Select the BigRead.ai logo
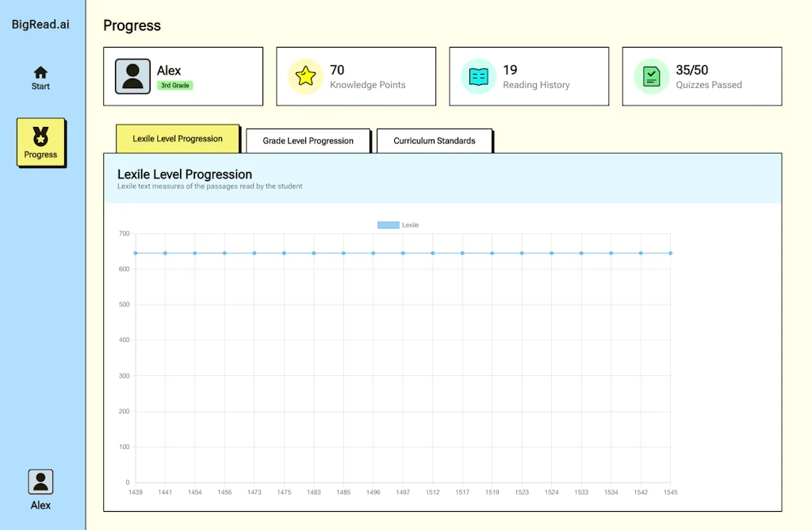 (40, 24)
